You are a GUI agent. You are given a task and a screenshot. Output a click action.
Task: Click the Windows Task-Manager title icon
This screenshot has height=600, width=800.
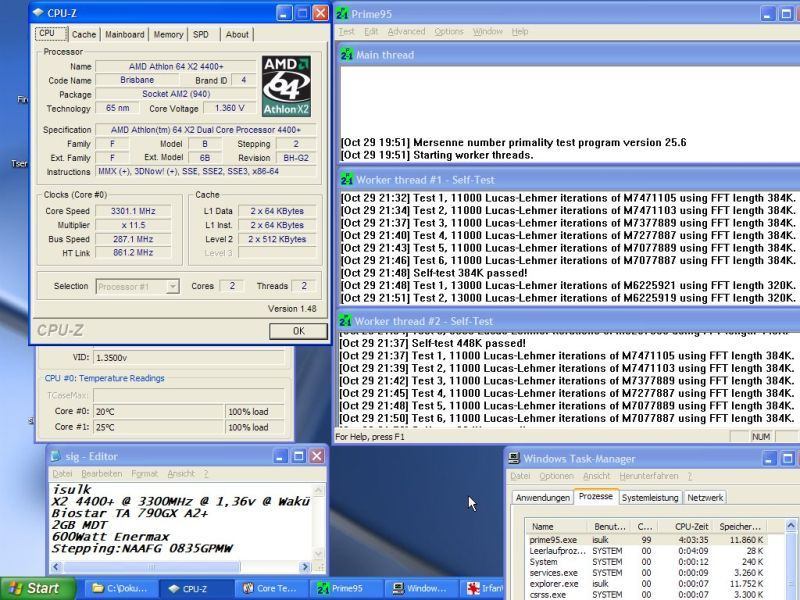point(514,458)
